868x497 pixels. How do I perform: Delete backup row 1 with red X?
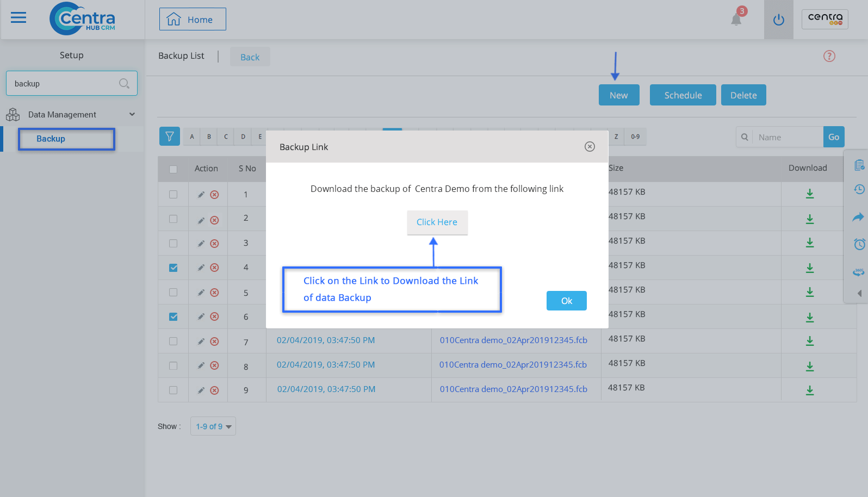[215, 195]
